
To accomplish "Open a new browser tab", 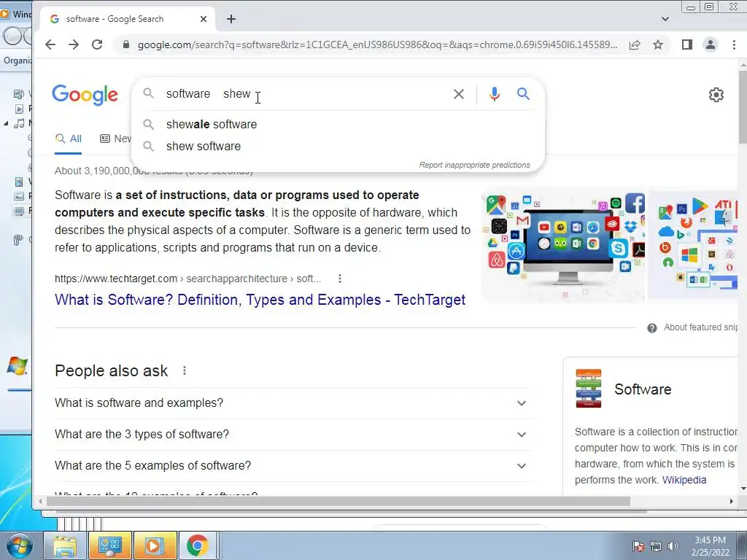I will click(231, 19).
